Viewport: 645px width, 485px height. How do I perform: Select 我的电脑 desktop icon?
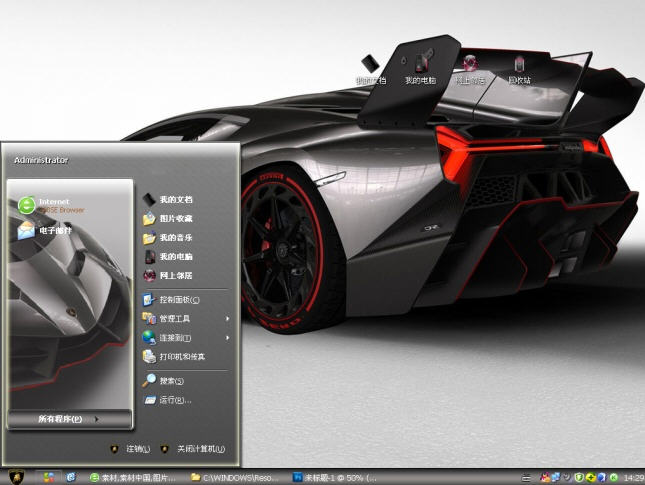(420, 68)
